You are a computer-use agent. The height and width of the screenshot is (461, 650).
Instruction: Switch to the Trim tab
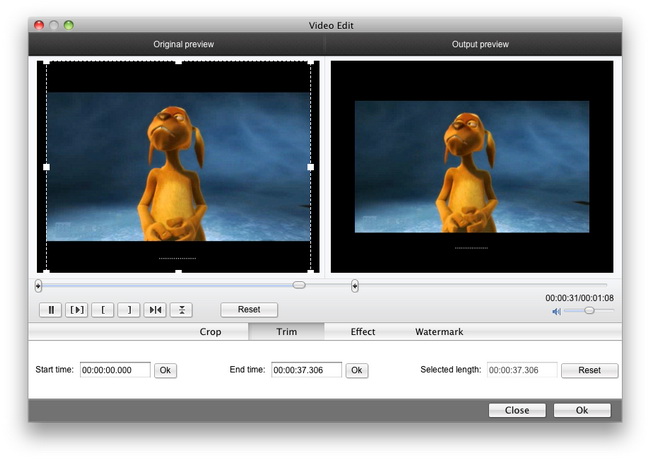pyautogui.click(x=286, y=332)
